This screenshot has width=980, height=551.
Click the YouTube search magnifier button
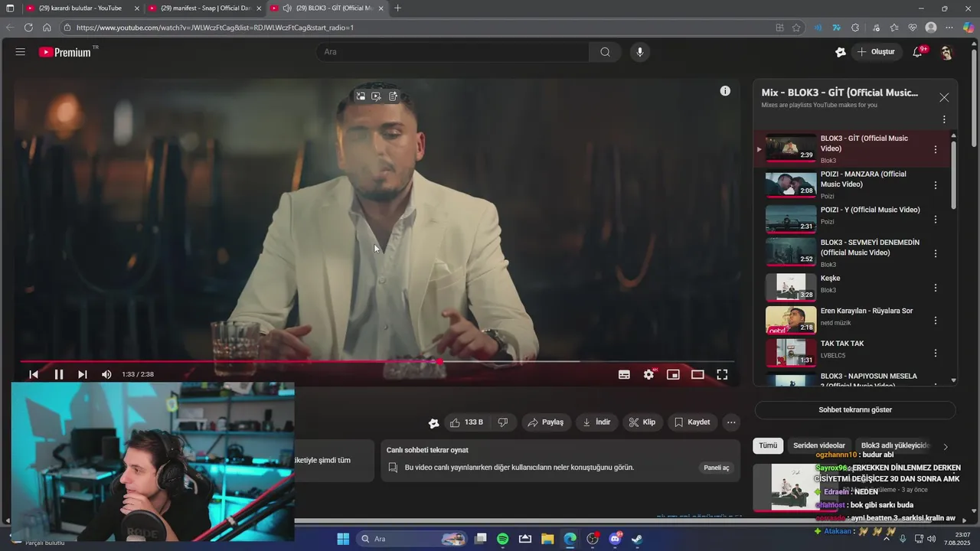(x=606, y=52)
